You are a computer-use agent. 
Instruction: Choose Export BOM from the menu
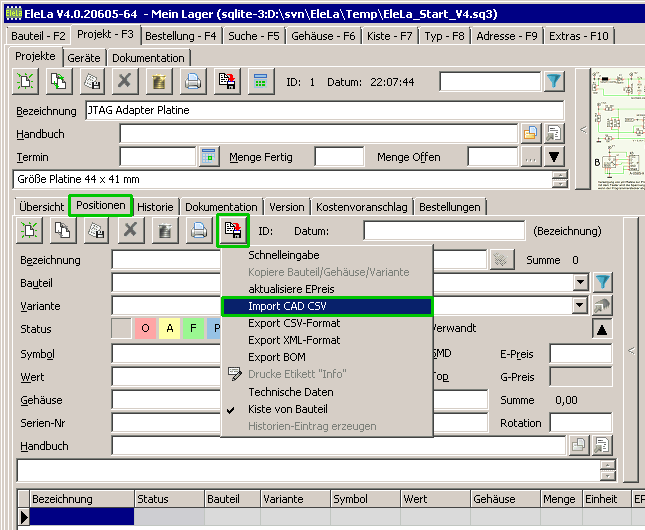277,357
